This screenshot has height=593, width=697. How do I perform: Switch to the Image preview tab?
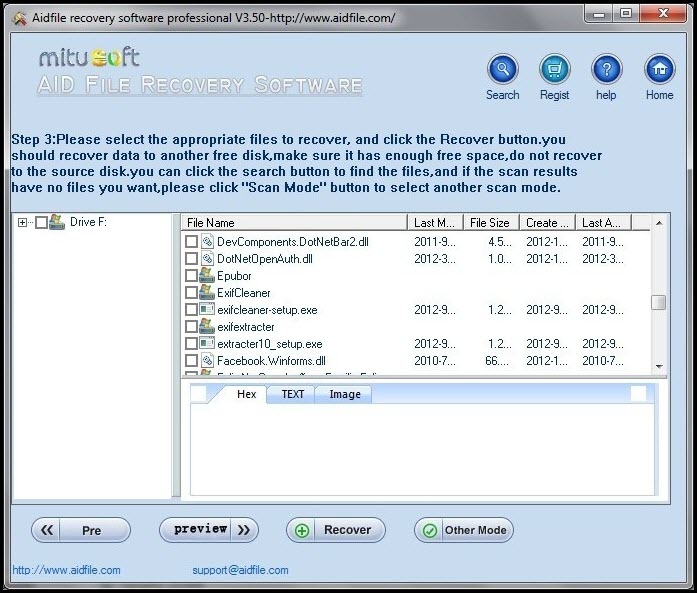tap(344, 394)
